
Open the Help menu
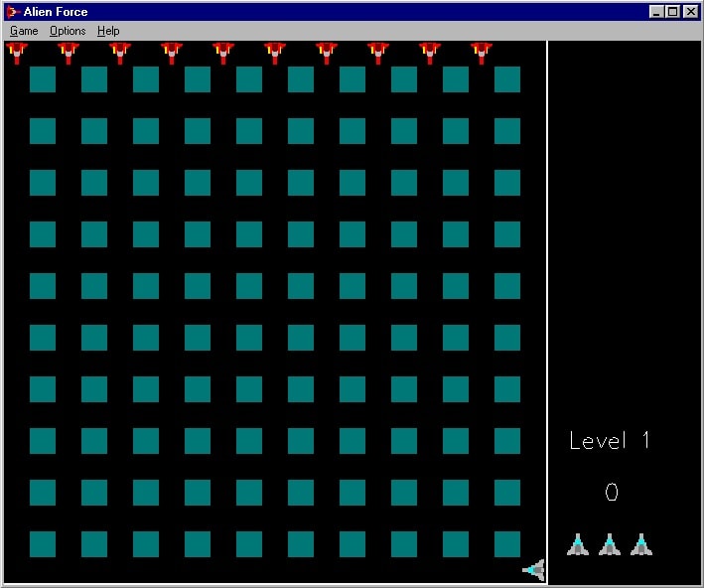(x=108, y=31)
